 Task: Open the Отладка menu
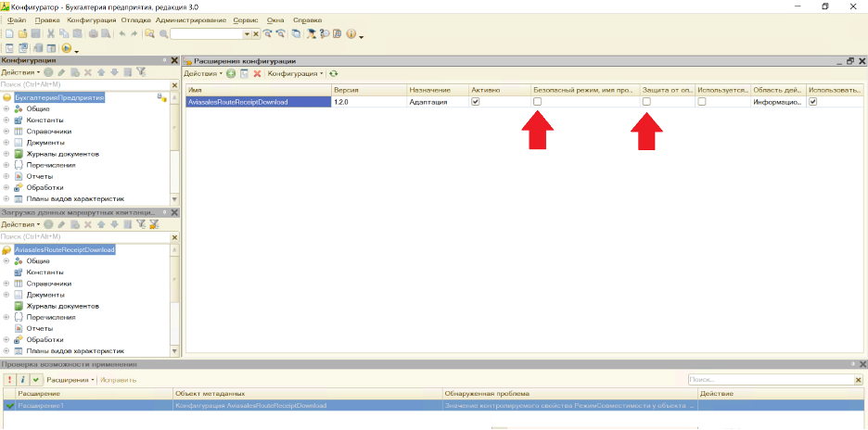pyautogui.click(x=135, y=19)
